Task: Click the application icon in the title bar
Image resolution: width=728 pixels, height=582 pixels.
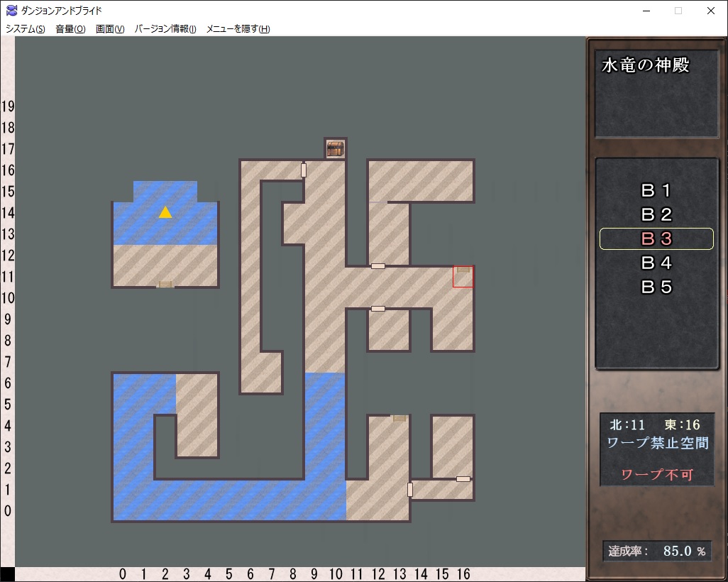Action: coord(12,11)
